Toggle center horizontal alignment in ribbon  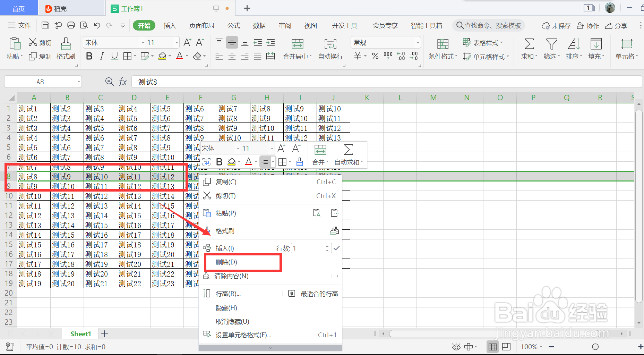232,56
